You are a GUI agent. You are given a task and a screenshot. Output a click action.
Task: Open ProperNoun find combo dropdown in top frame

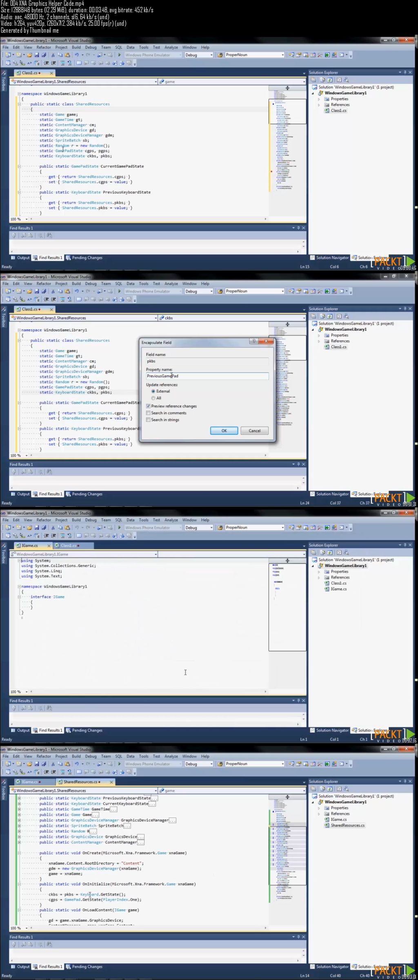click(282, 55)
